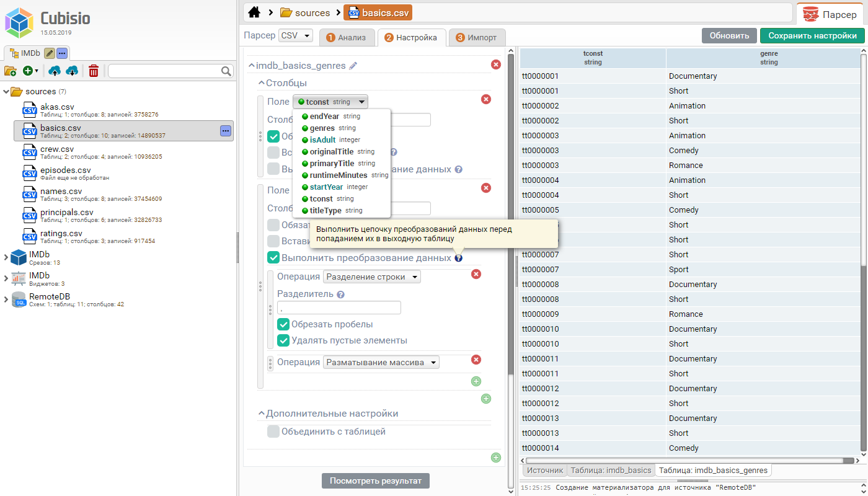Click the cloud download icon

(72, 71)
